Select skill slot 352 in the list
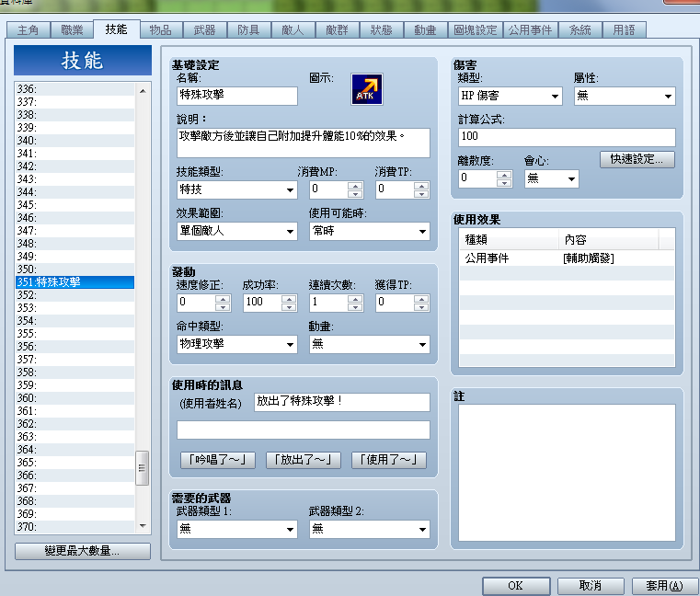Viewport: 700px width, 596px height. (x=75, y=295)
